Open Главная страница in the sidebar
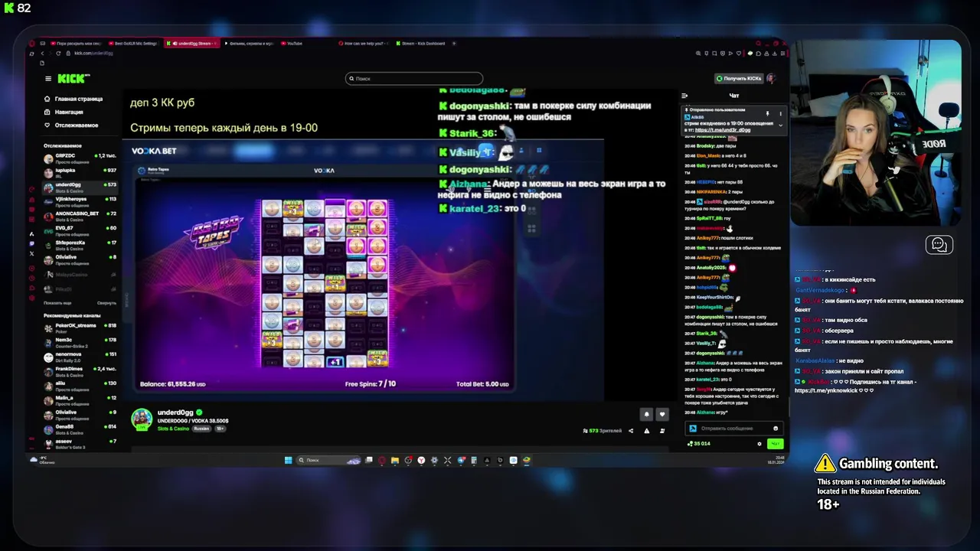Viewport: 980px width, 551px height. (73, 99)
